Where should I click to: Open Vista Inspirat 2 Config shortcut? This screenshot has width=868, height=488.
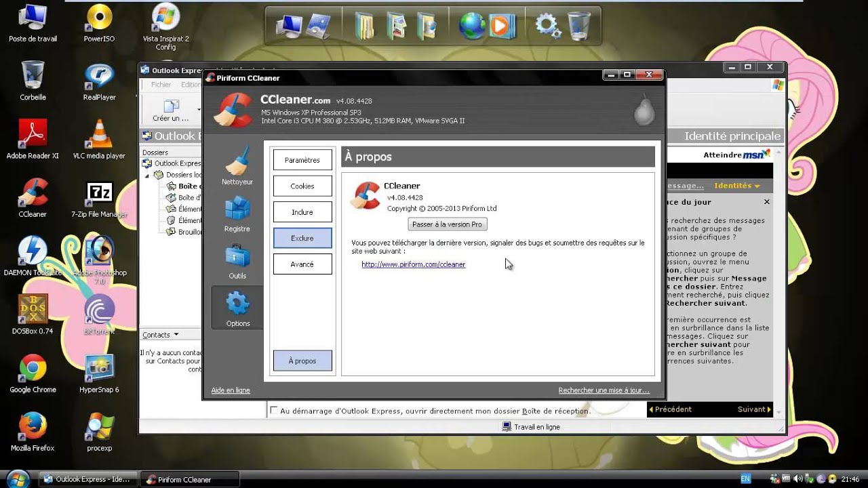pyautogui.click(x=166, y=27)
